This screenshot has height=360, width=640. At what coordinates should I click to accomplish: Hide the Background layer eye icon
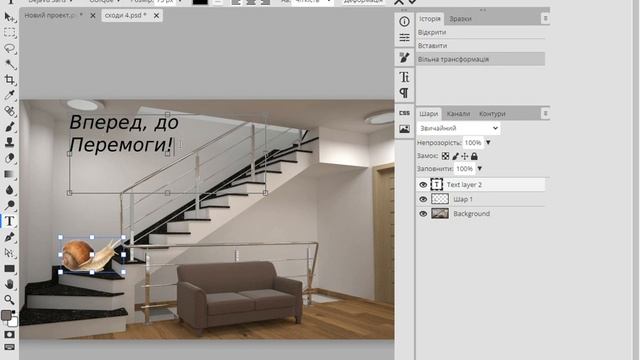(x=423, y=214)
